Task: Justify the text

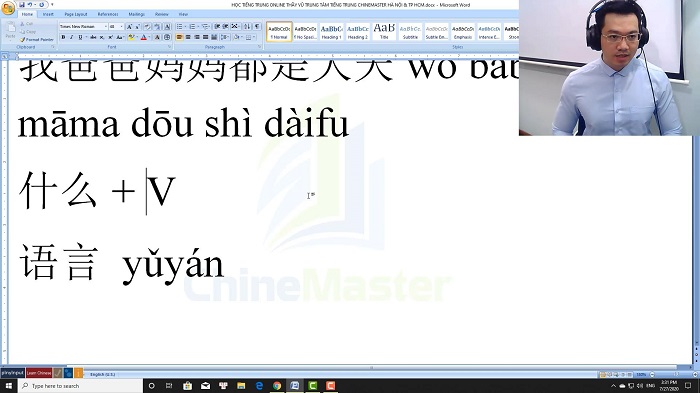Action: pos(206,37)
